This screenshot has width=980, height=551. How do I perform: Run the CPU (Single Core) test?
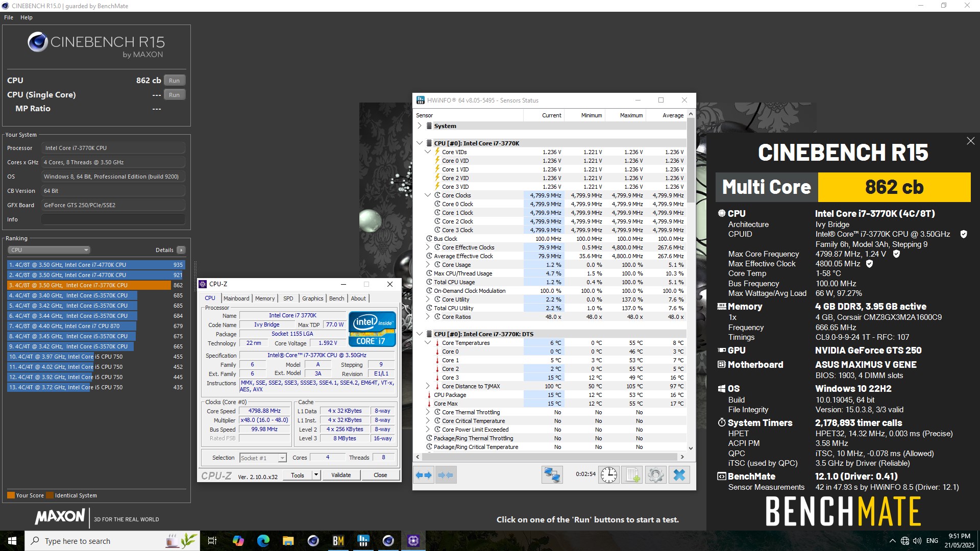coord(175,95)
